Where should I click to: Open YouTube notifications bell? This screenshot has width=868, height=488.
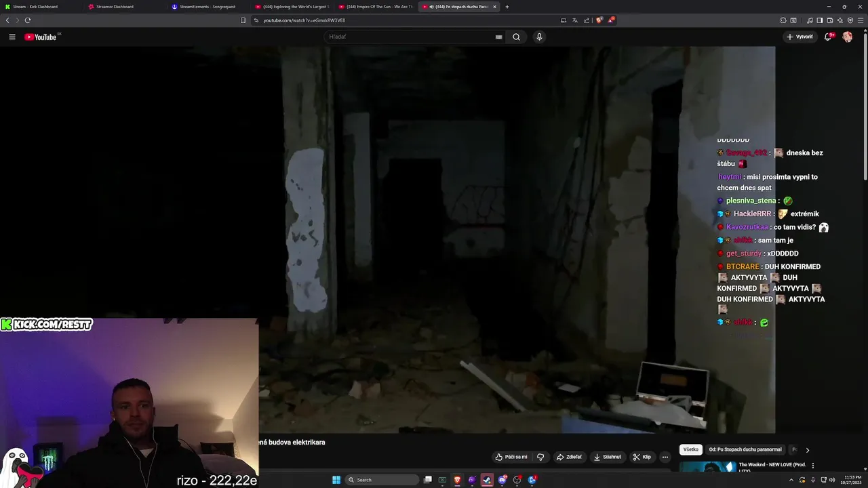coord(828,37)
